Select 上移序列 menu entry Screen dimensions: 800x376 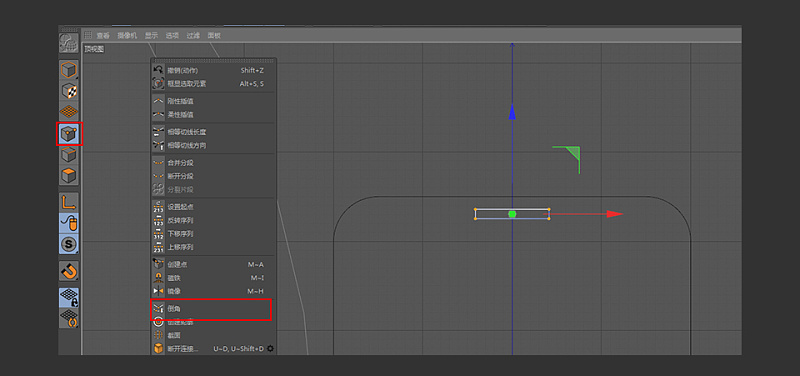tap(214, 247)
